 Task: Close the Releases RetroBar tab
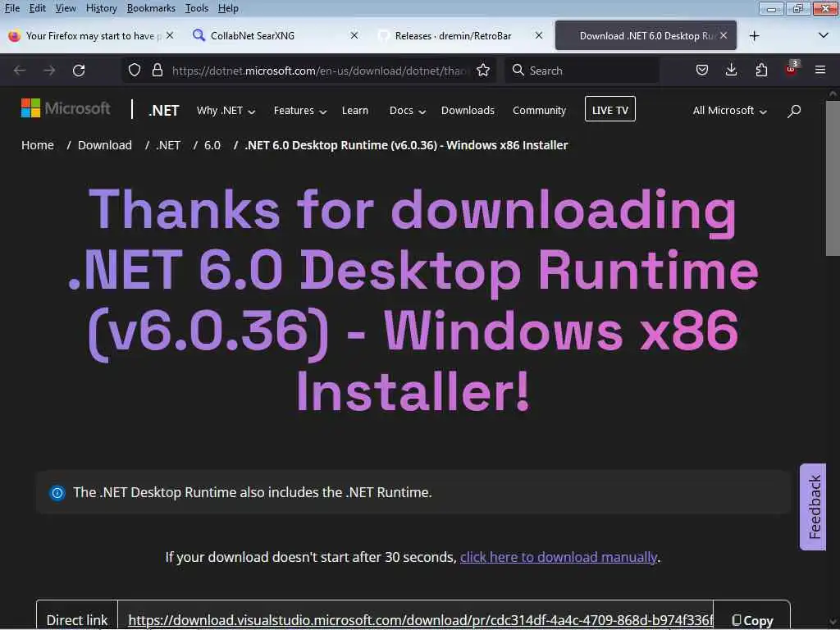pos(539,35)
